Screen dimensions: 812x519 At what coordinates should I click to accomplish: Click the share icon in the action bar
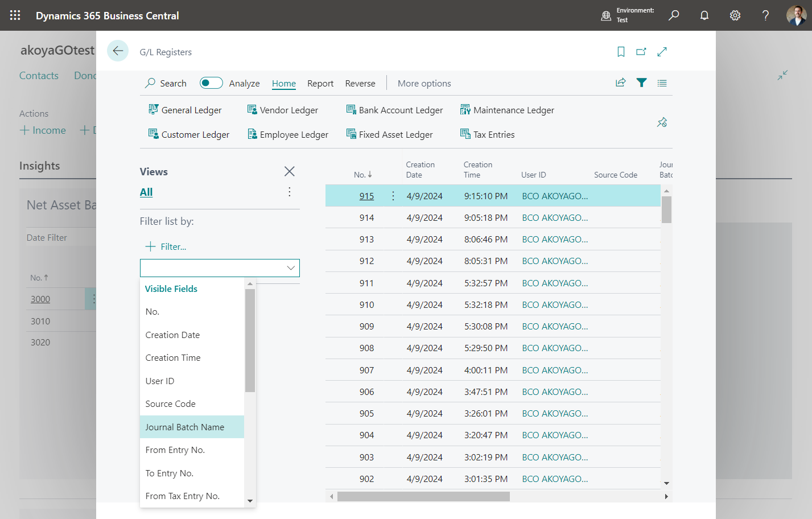coord(621,83)
